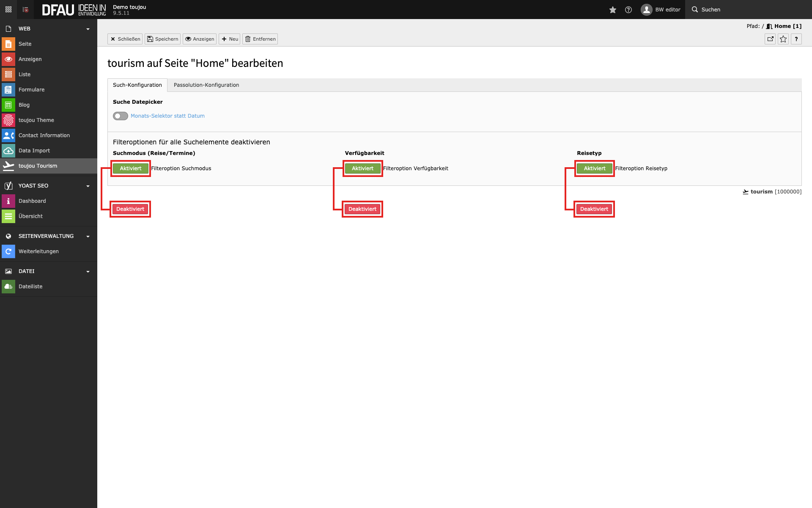Open the help question mark in top bar
The image size is (812, 508).
[628, 10]
